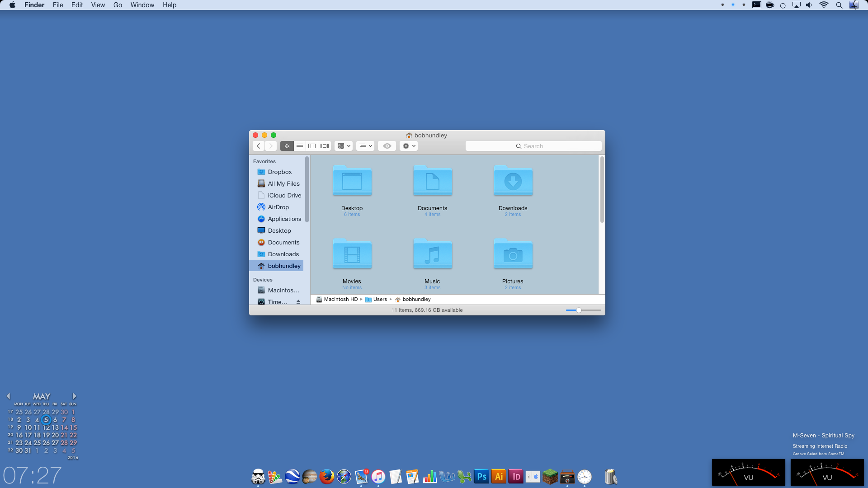Open the Go menu
This screenshot has height=488, width=868.
pos(118,5)
